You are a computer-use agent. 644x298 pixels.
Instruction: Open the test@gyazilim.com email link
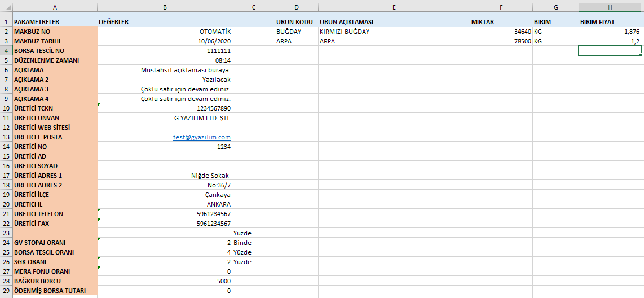(x=201, y=137)
